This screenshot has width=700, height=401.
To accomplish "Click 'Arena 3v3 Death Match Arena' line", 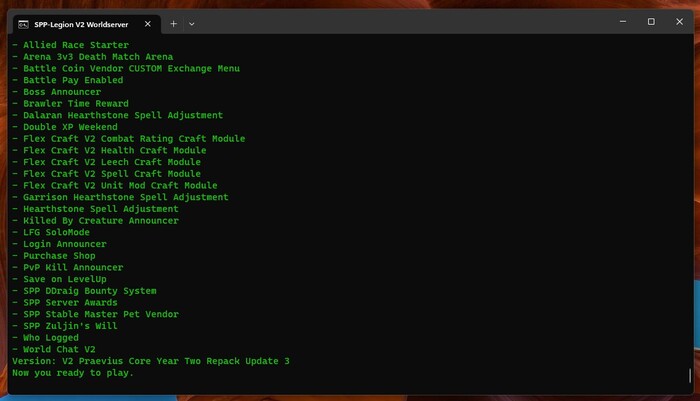I will click(x=92, y=57).
